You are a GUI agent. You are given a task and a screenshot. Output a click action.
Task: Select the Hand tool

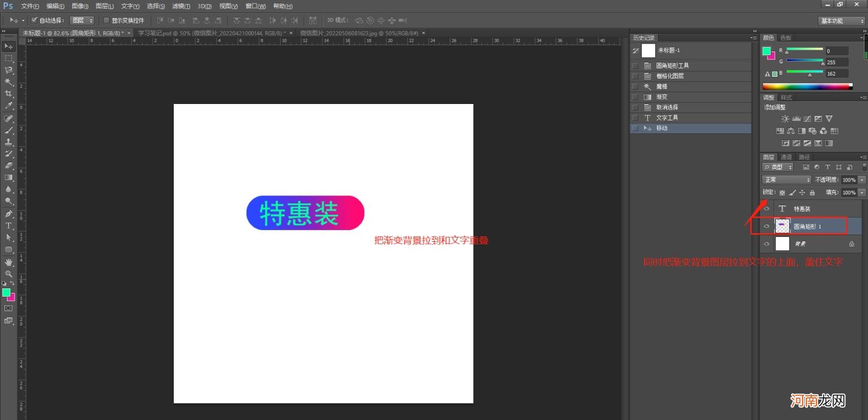click(x=8, y=262)
